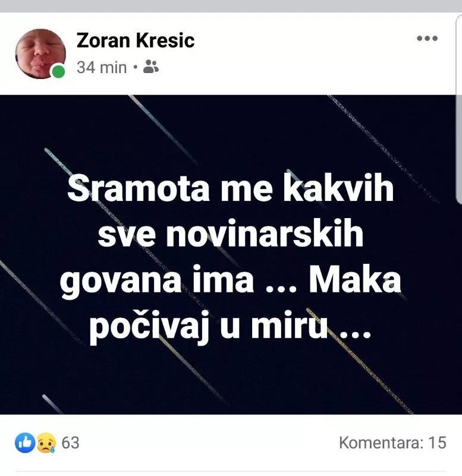Open Zoran Kresic's profile via name
This screenshot has width=462, height=476.
[x=135, y=40]
